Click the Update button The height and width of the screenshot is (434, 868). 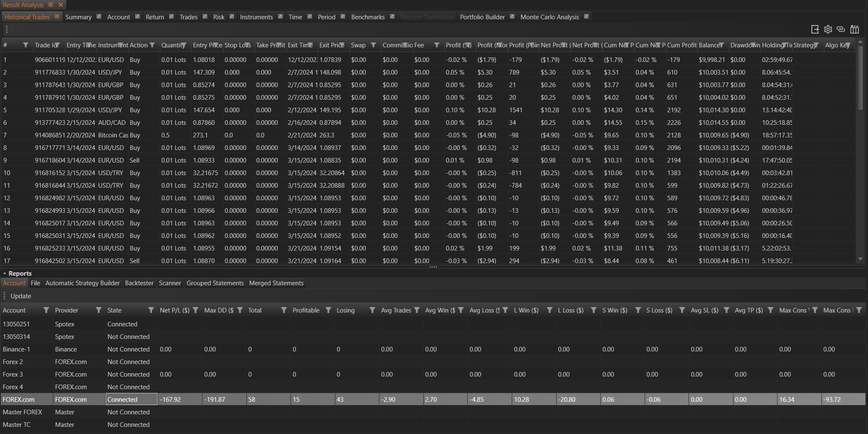[21, 296]
